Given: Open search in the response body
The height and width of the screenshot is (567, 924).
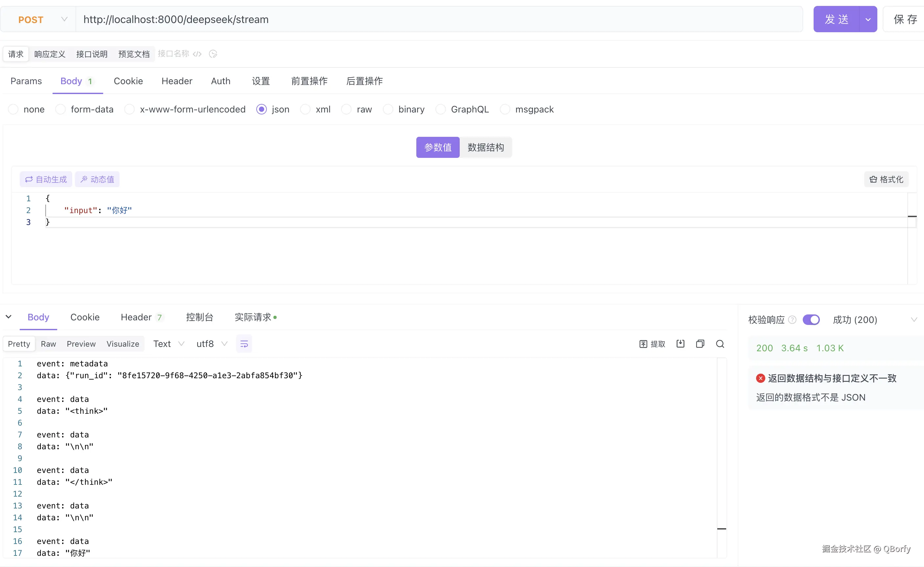Looking at the screenshot, I should pyautogui.click(x=720, y=344).
